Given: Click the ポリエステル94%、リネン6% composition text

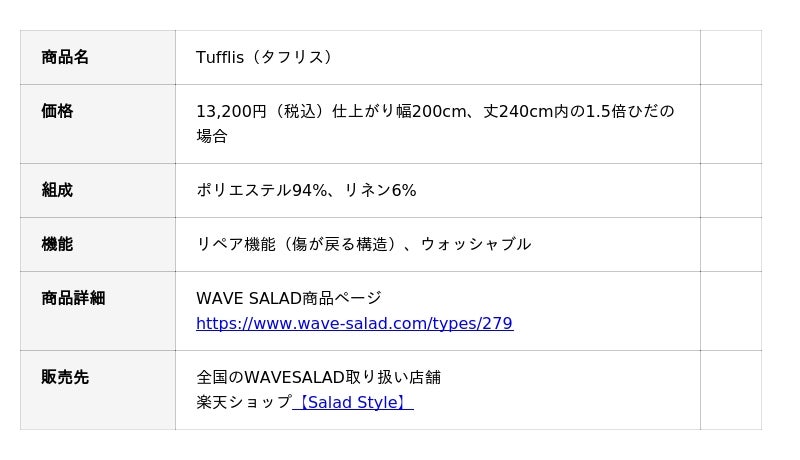Looking at the screenshot, I should tap(306, 190).
